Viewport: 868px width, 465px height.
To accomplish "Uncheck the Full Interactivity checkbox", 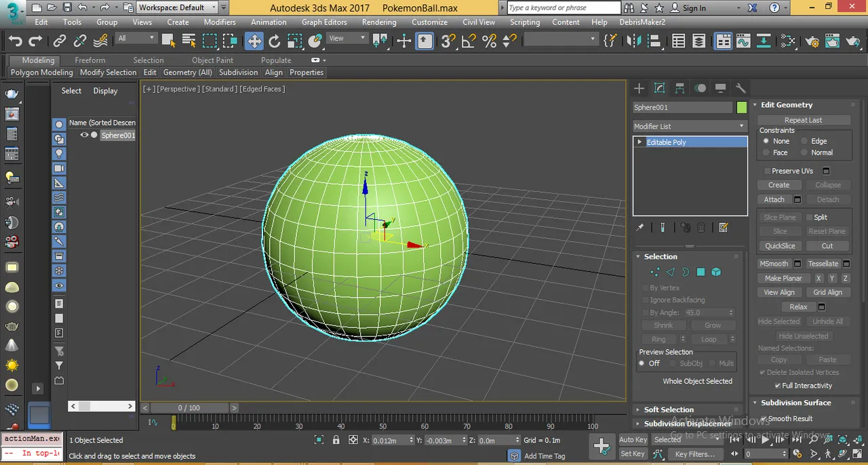I will [x=777, y=386].
